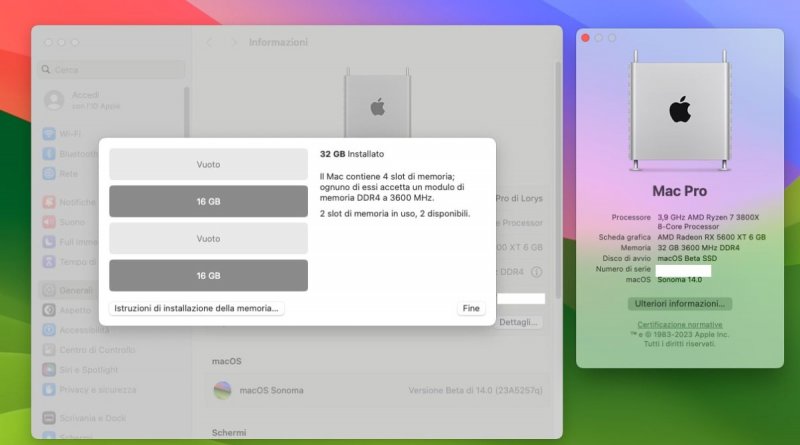Go forward with the right chevron in settings toolbar
The image size is (800, 445).
pos(234,42)
